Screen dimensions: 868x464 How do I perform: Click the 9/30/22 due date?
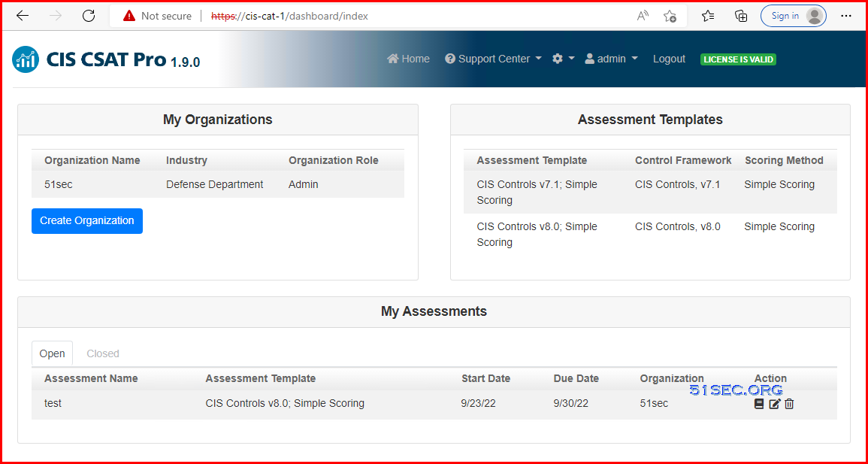click(570, 404)
